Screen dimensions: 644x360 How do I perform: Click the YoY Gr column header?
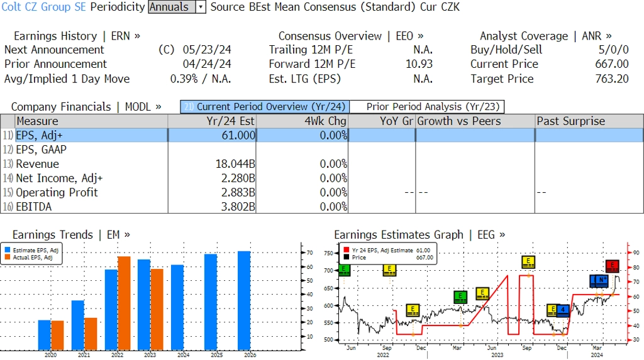[x=382, y=121]
